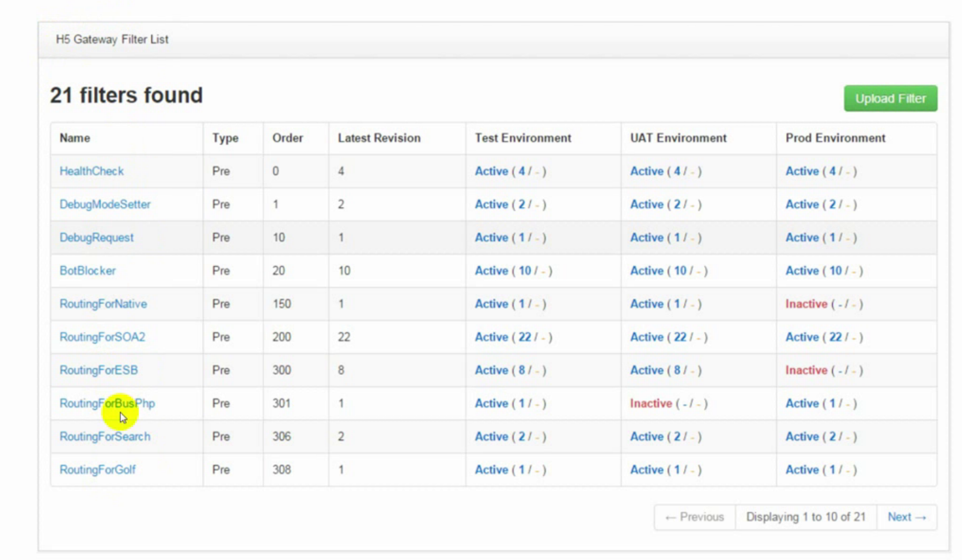Open the DebugRequest filter link
Screen dimensions: 962x560
click(x=96, y=238)
